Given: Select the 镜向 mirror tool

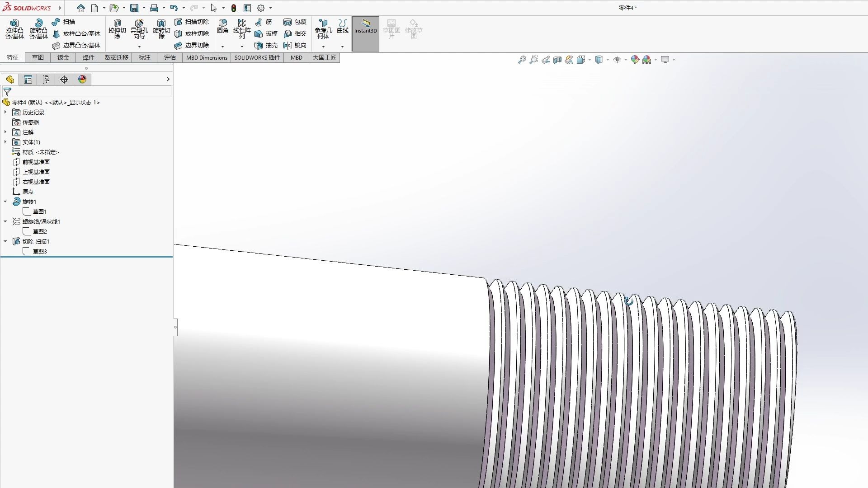Looking at the screenshot, I should (x=296, y=45).
